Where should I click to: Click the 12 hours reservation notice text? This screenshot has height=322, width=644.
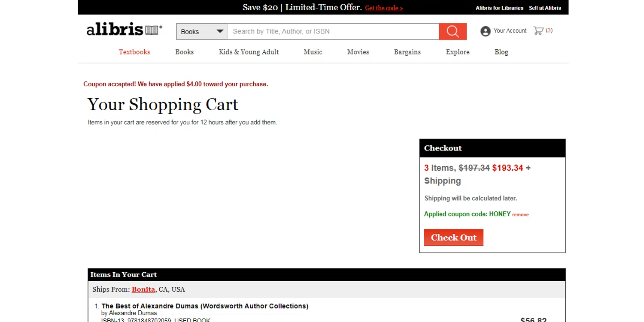182,122
